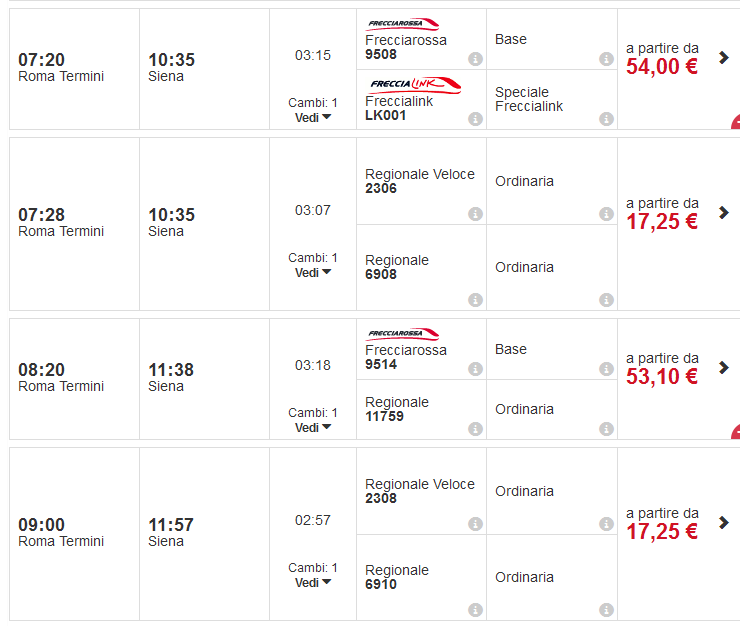Show info for Frecciarossa 9514 train
740x626 pixels.
click(x=475, y=369)
